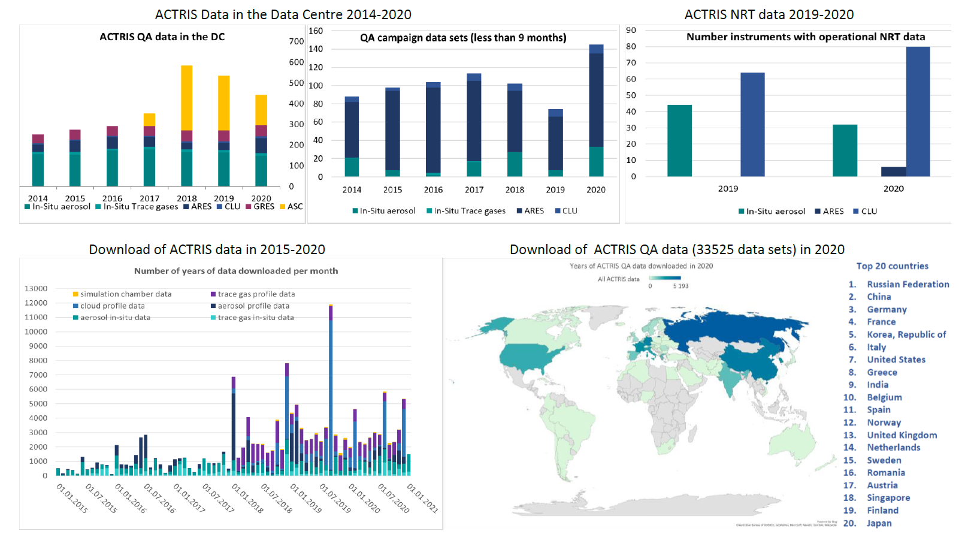The width and height of the screenshot is (980, 537).
Task: Select 'Sweden' in the country list
Action: click(x=884, y=460)
